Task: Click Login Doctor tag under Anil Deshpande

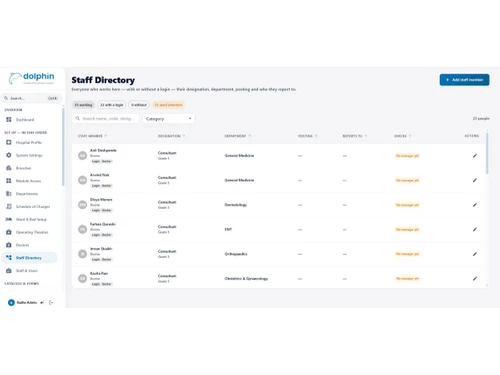Action: [x=102, y=161]
